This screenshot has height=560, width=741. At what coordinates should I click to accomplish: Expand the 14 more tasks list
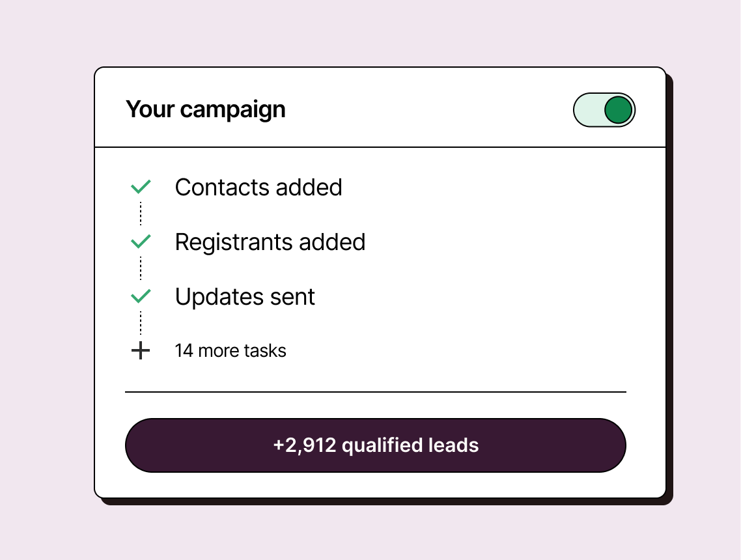coord(231,351)
